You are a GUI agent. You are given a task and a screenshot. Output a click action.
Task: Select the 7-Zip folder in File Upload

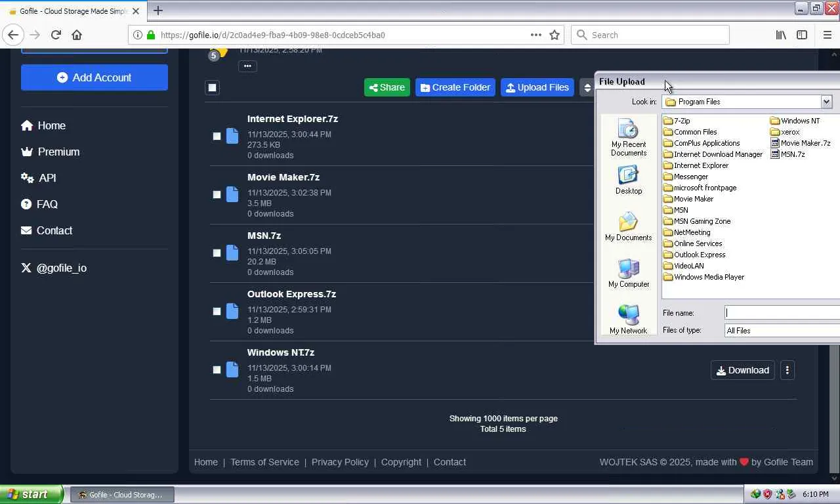677,121
